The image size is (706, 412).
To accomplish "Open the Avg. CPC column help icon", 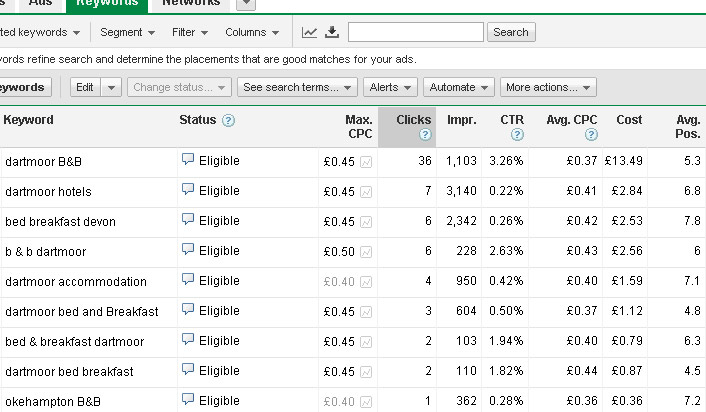I will [591, 135].
